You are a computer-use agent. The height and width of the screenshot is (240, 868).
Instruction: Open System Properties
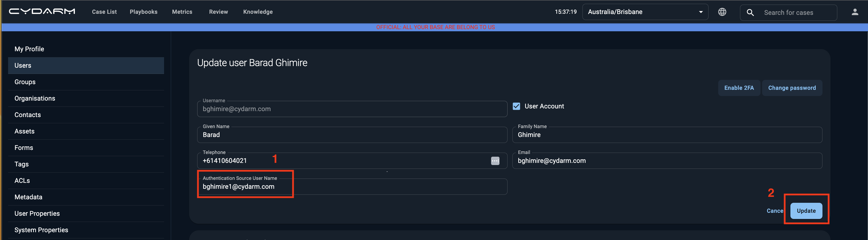[x=86, y=230]
